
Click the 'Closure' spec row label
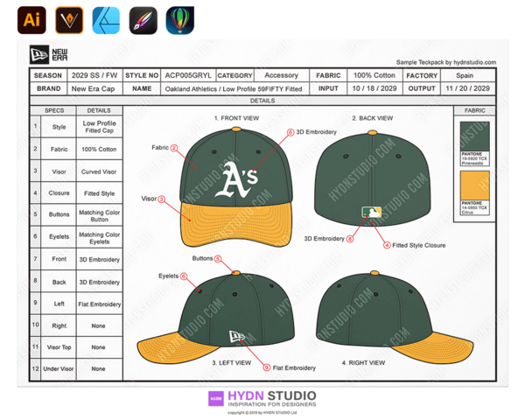(59, 192)
